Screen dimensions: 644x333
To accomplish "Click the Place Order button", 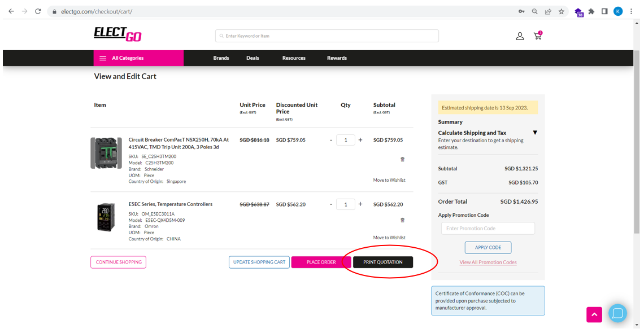I will 321,262.
